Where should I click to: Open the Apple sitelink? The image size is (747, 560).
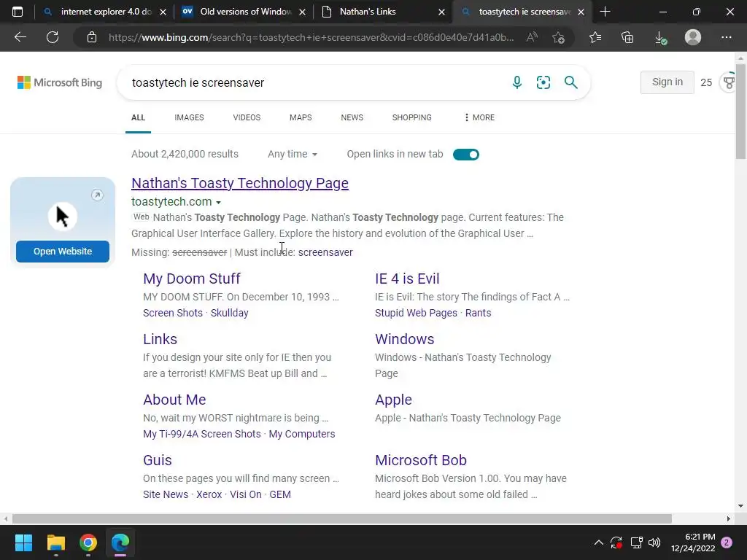coord(393,400)
